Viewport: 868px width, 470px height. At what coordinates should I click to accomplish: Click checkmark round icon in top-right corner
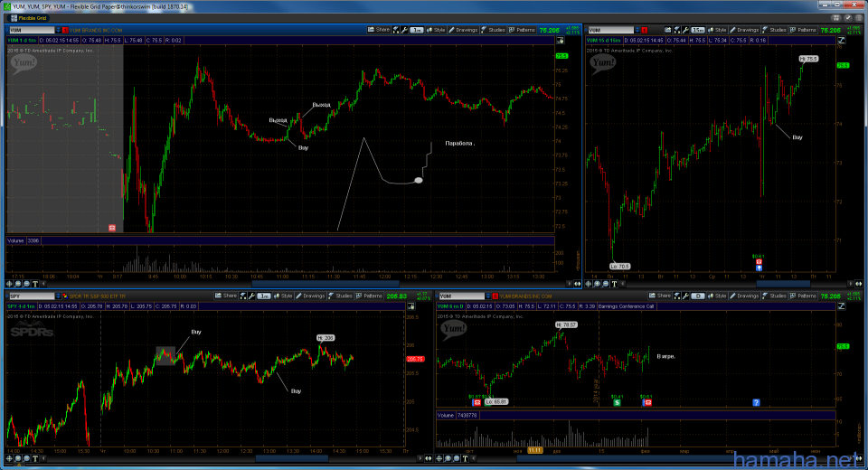(x=847, y=18)
